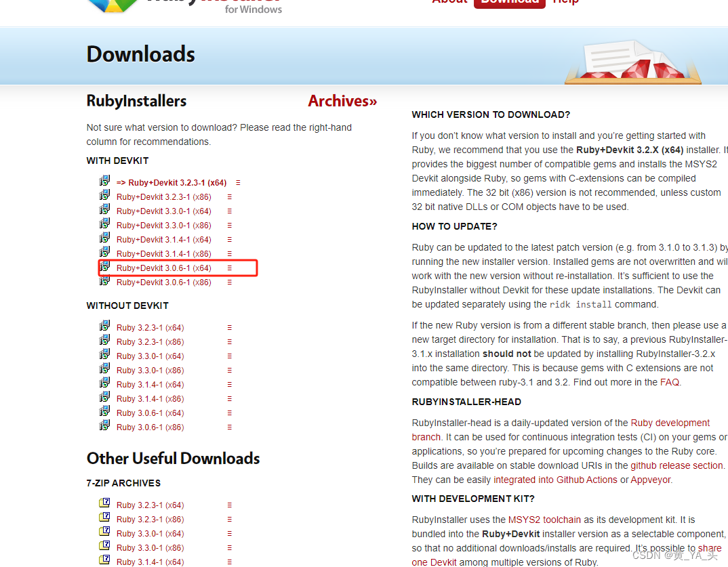
Task: Open details marker for Ruby+Devkit 3.1.4-1 (x64)
Action: (x=229, y=240)
